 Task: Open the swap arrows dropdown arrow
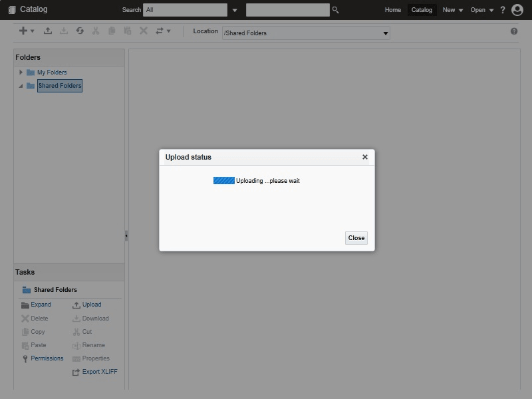pyautogui.click(x=168, y=31)
